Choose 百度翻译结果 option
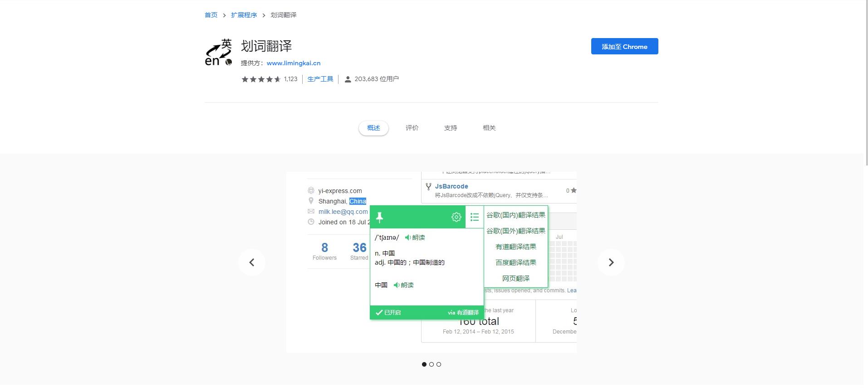The width and height of the screenshot is (868, 392). [516, 262]
